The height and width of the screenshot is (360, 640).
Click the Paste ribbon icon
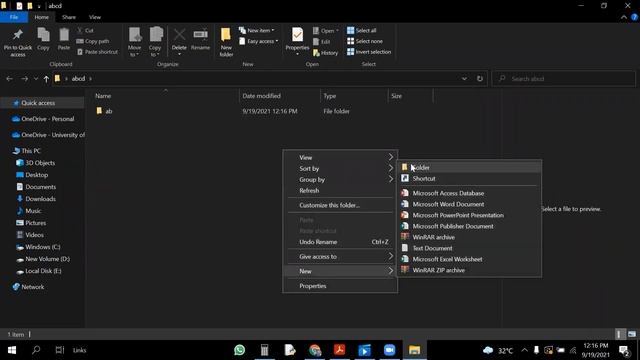64,39
